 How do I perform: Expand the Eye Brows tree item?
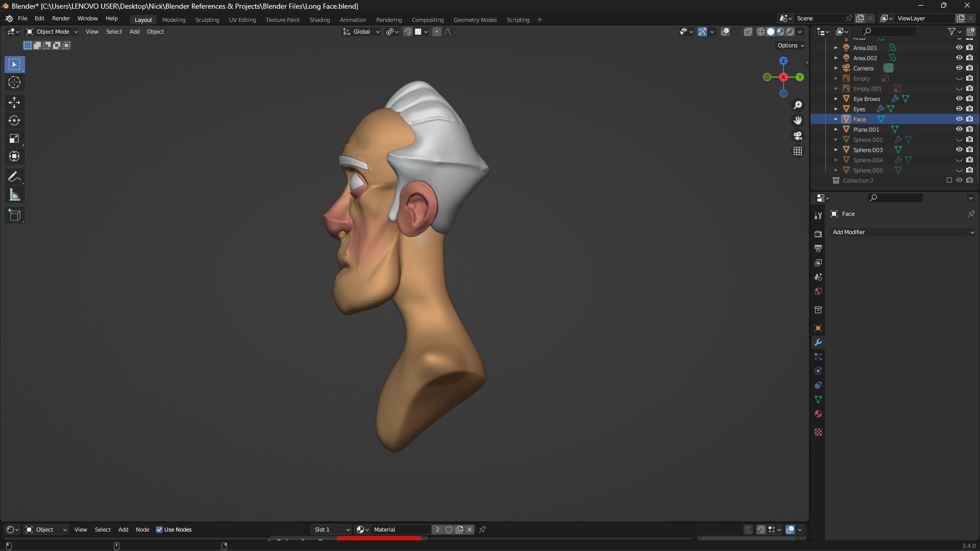pos(836,98)
